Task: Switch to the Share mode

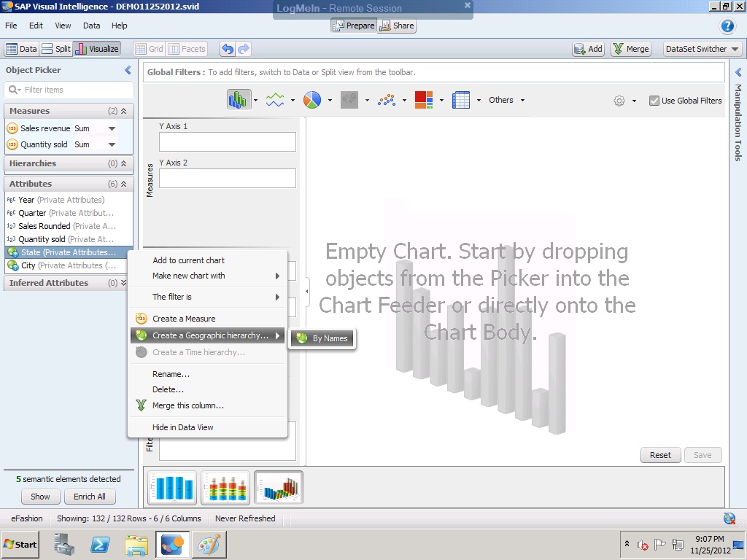Action: pyautogui.click(x=396, y=26)
